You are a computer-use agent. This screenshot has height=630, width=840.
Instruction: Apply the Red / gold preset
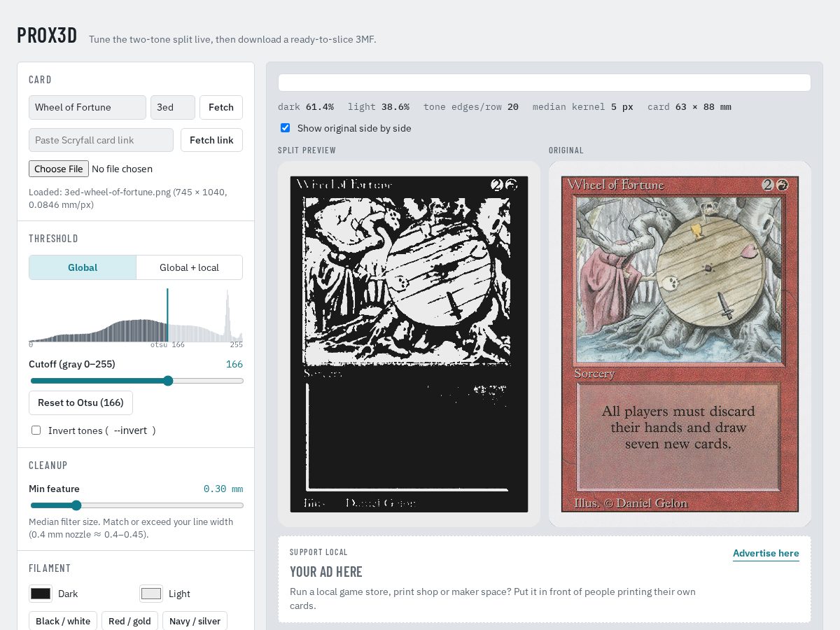pos(130,621)
